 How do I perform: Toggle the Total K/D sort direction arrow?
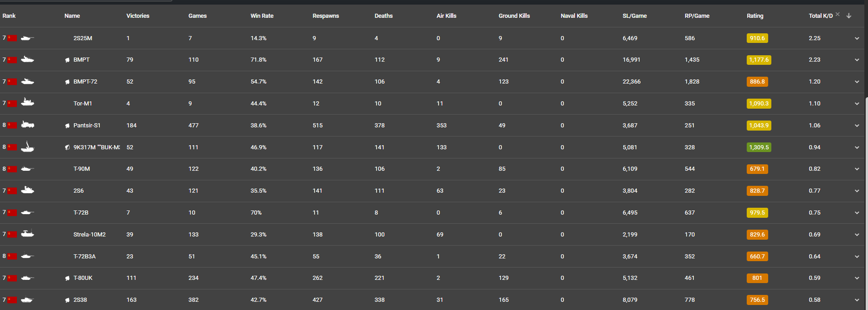(849, 16)
